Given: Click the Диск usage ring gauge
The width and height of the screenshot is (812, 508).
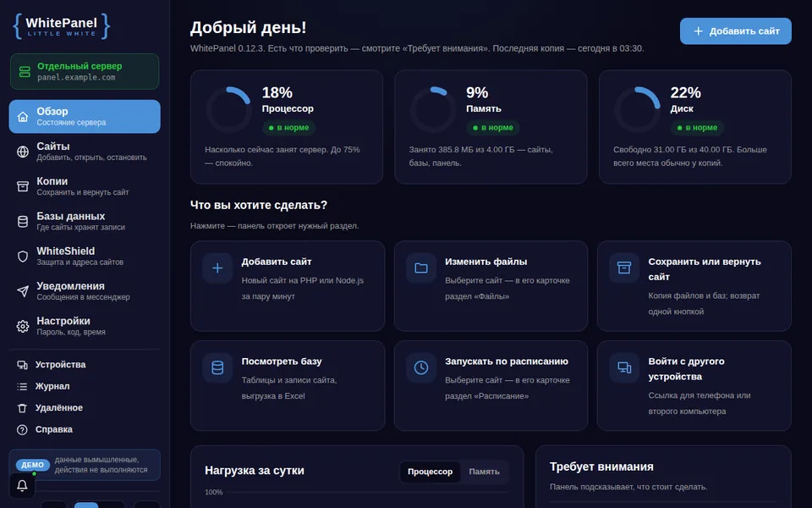Looking at the screenshot, I should pos(638,110).
